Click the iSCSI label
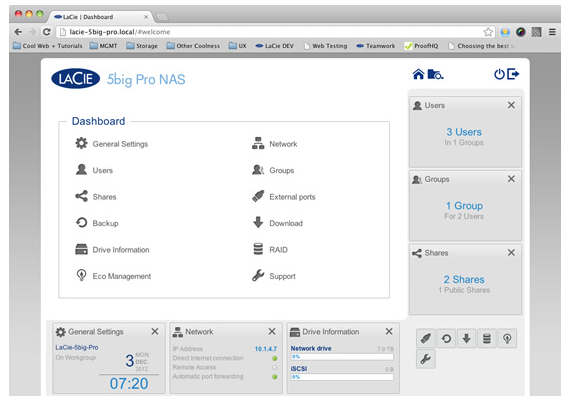The image size is (570, 400). coord(299,369)
